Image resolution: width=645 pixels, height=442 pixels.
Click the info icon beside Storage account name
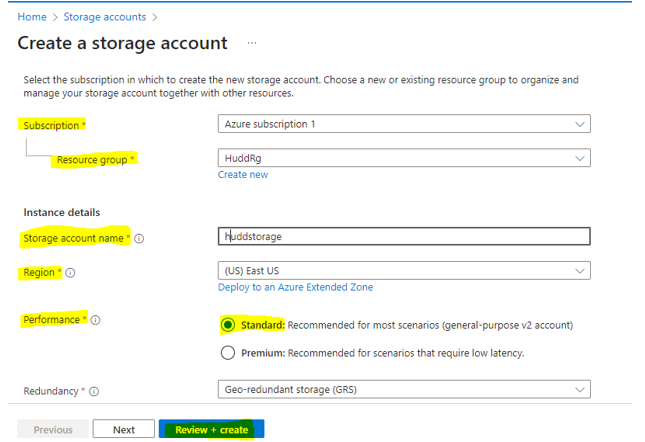139,238
